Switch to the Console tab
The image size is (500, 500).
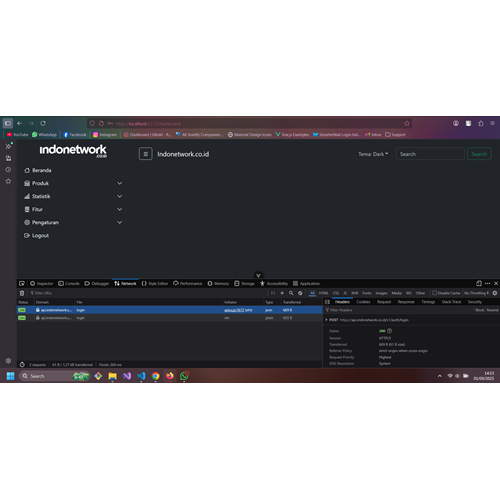(69, 284)
